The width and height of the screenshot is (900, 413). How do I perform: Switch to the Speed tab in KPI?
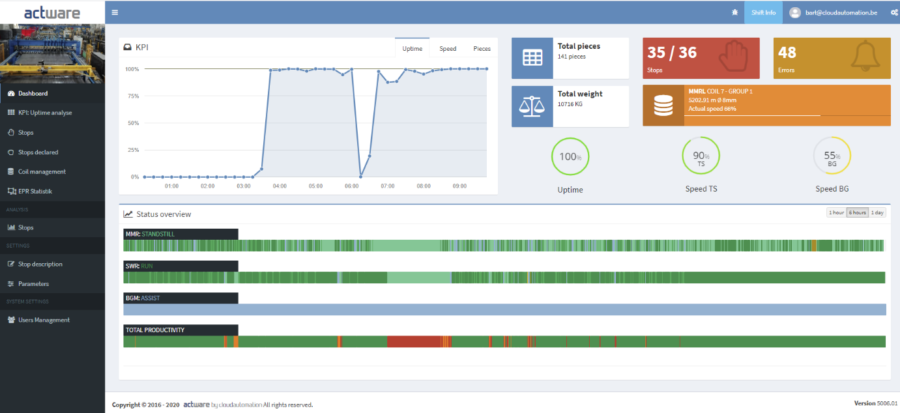[x=448, y=48]
